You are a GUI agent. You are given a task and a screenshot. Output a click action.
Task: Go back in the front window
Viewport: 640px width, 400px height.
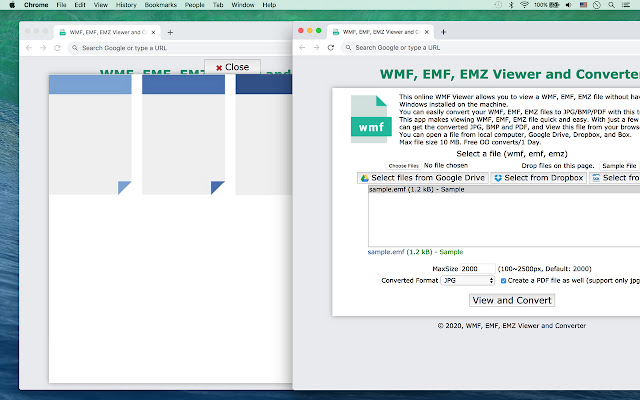[302, 47]
